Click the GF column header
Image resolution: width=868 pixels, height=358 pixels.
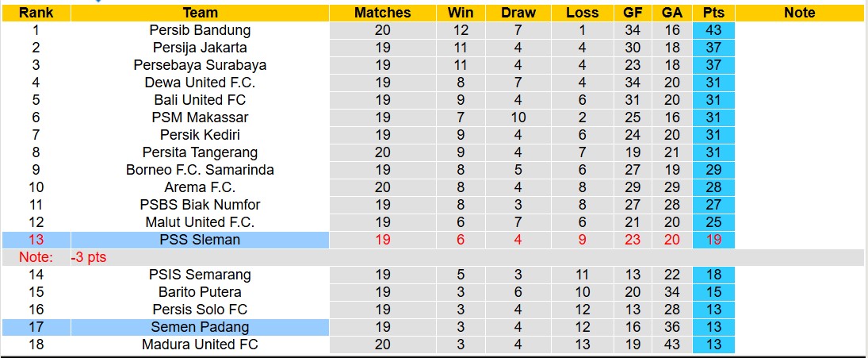coord(633,13)
